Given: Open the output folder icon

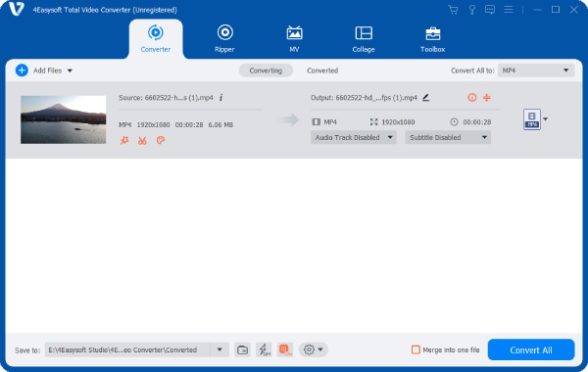Looking at the screenshot, I should (x=243, y=349).
